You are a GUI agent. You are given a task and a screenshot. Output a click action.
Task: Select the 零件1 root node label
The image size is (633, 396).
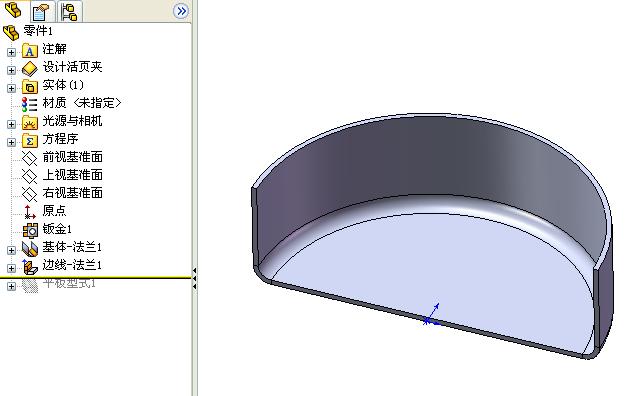(38, 31)
